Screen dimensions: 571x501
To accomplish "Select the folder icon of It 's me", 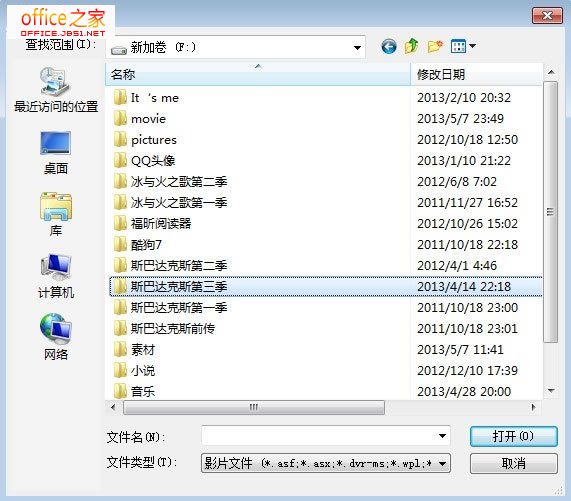I will tap(120, 98).
